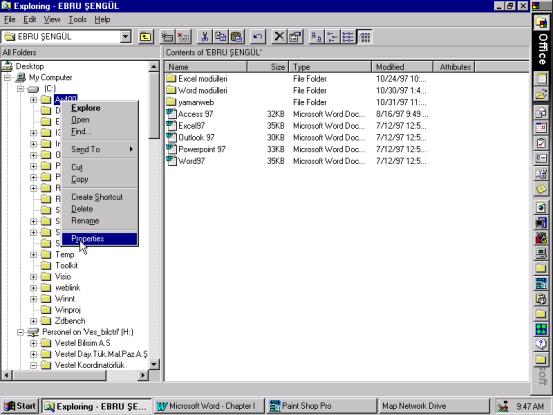Image resolution: width=553 pixels, height=415 pixels.
Task: Expand the weblink folder node
Action: coord(34,288)
